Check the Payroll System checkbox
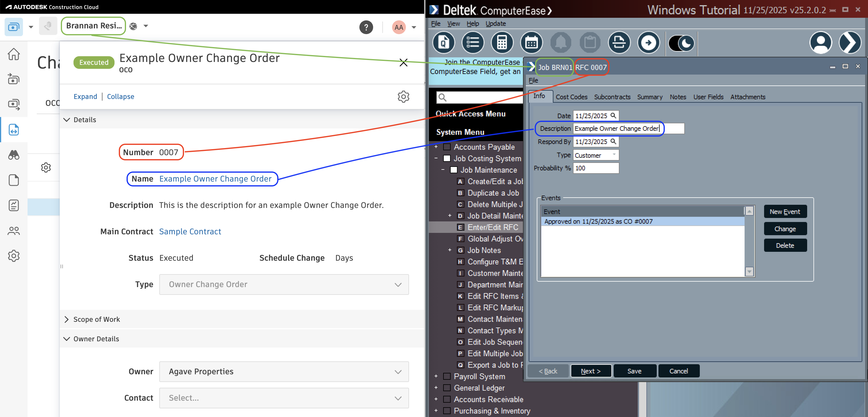This screenshot has height=417, width=868. click(x=447, y=376)
